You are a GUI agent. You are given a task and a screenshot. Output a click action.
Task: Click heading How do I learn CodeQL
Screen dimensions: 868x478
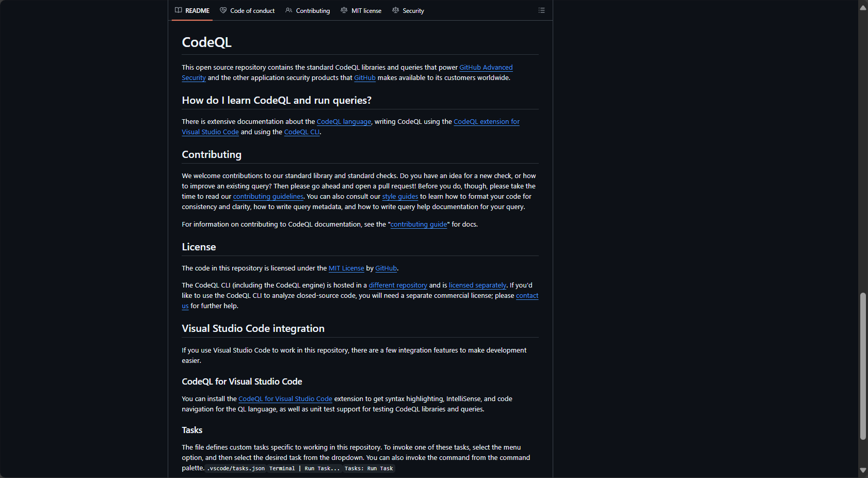pyautogui.click(x=277, y=101)
